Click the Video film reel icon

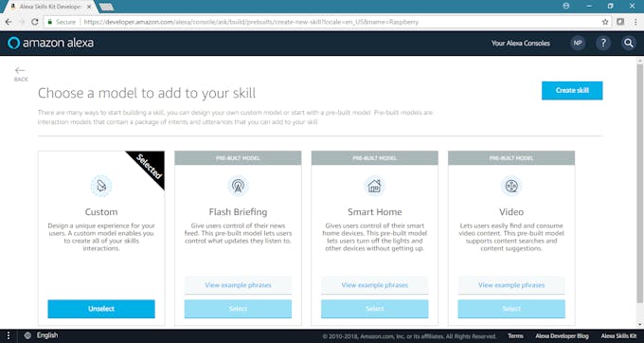[511, 186]
